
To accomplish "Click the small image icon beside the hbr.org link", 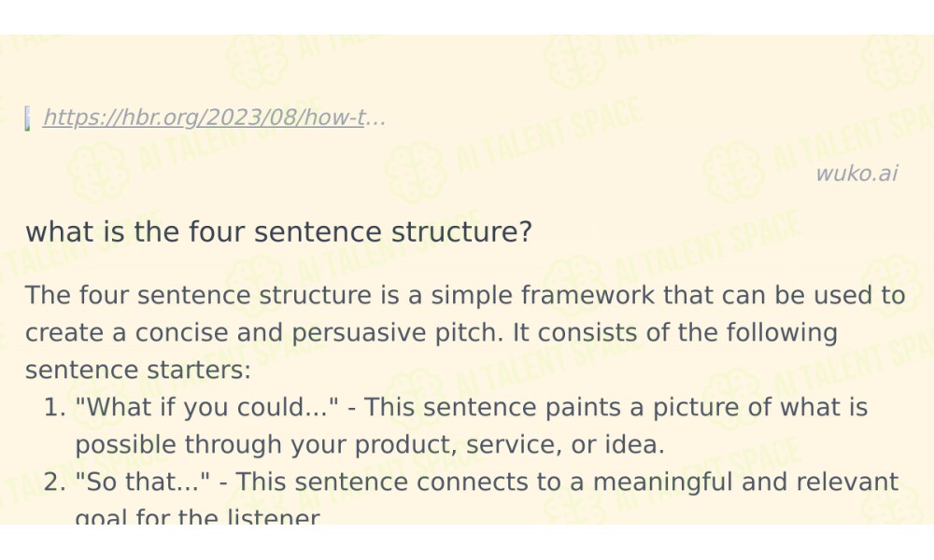I will pyautogui.click(x=27, y=118).
